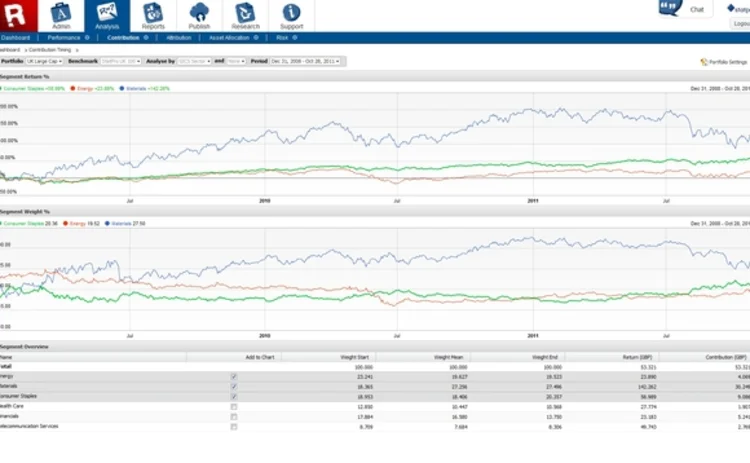Open the Benchmark dropdown
Viewport: 750px width, 463px height.
121,61
